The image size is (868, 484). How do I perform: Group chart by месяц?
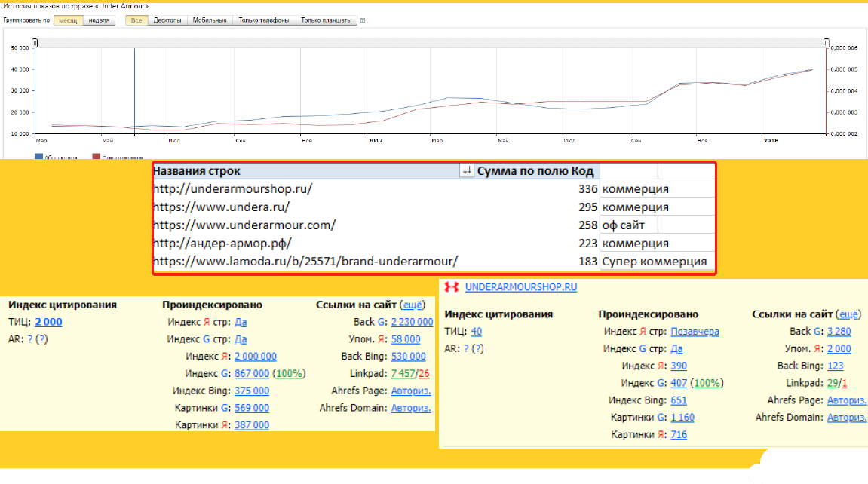[x=68, y=20]
